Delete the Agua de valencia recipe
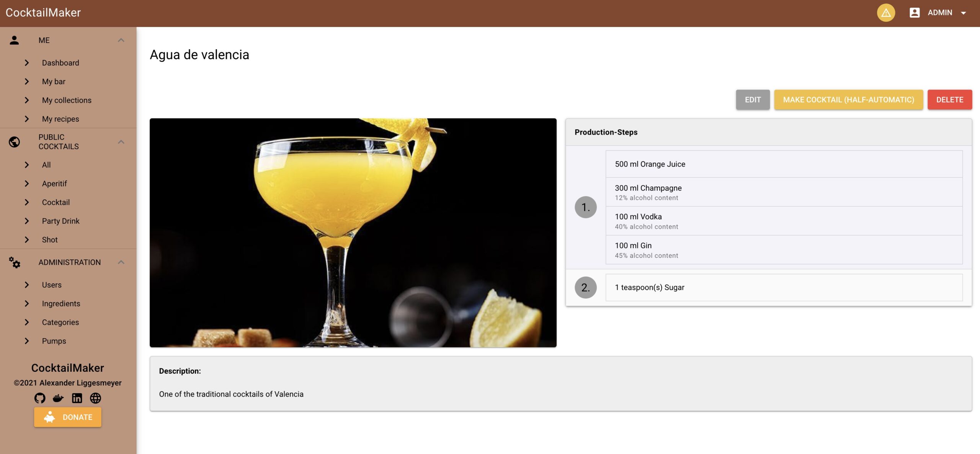This screenshot has height=454, width=980. [949, 100]
